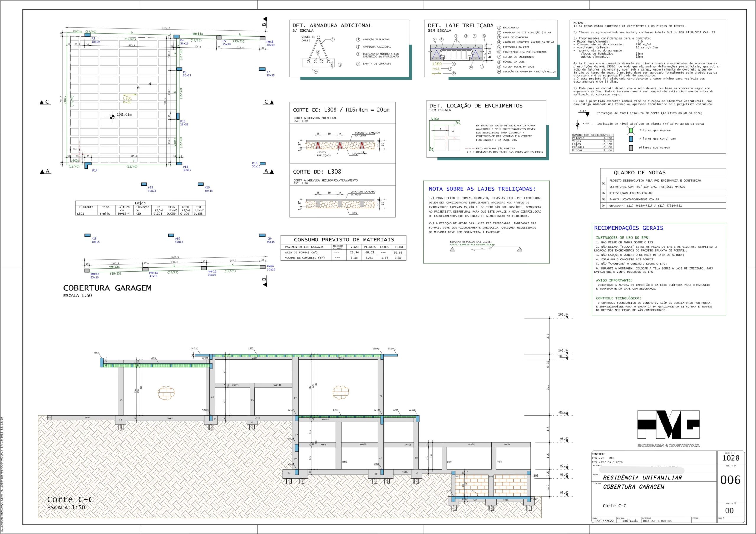Click drawing code 1028-EST-PE-006-R00

coord(657,521)
